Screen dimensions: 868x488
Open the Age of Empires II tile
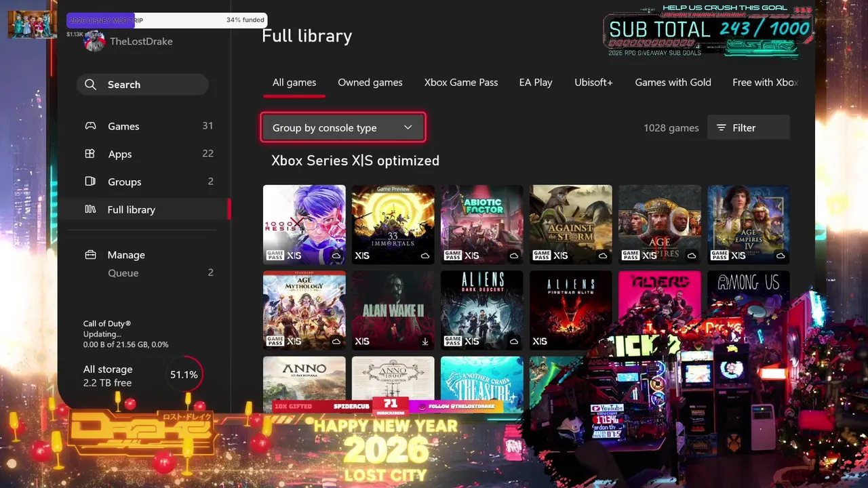tap(660, 224)
